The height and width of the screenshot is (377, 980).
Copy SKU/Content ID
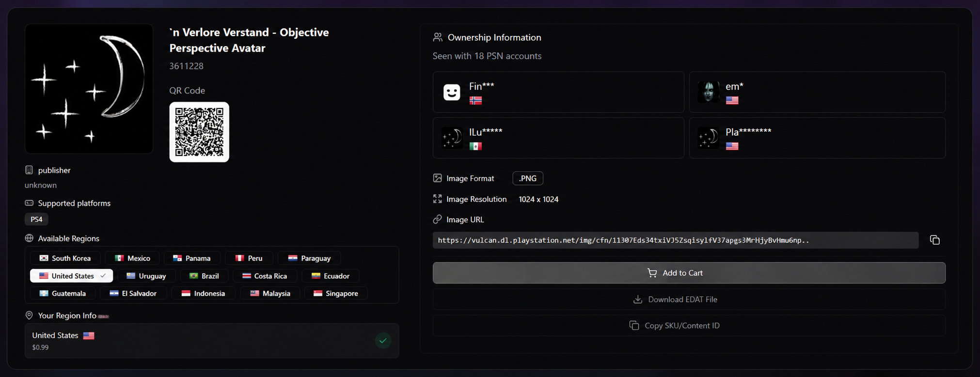689,326
